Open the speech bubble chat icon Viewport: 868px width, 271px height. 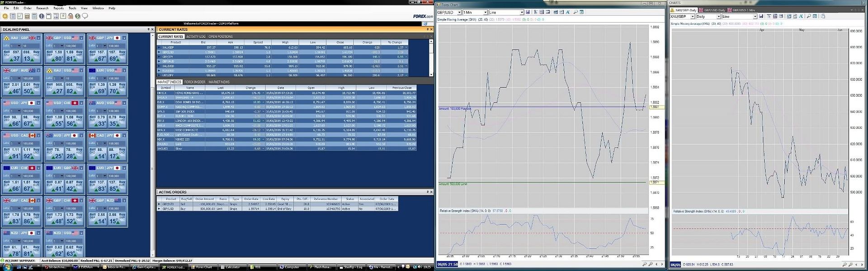85,16
